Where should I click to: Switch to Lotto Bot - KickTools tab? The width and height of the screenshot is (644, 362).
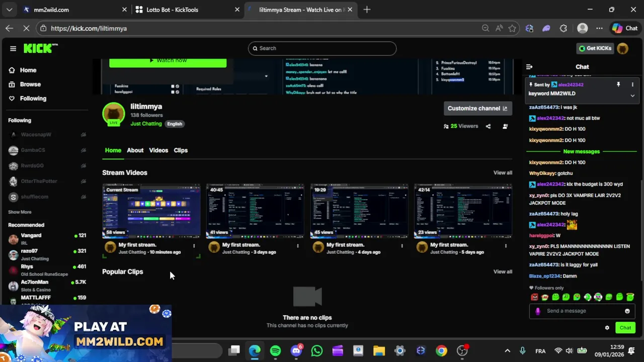pos(188,10)
